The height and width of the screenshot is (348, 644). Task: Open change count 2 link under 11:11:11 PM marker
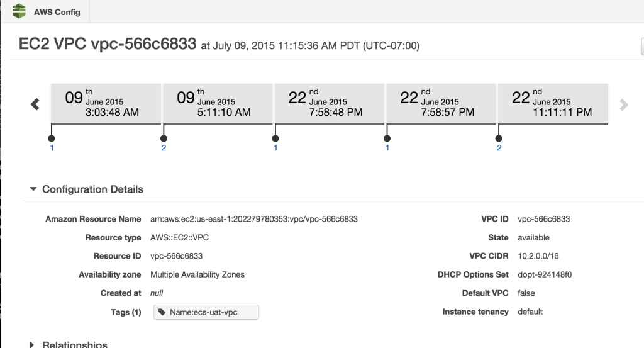point(499,148)
